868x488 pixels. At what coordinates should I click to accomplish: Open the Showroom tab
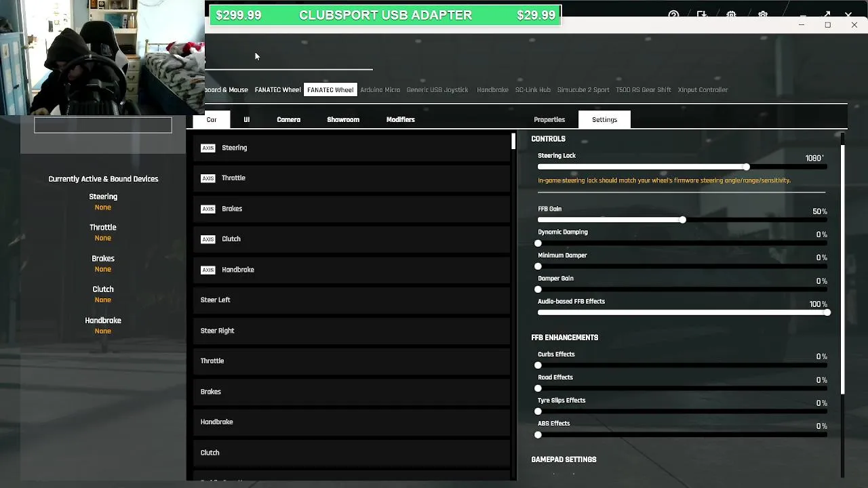point(343,119)
